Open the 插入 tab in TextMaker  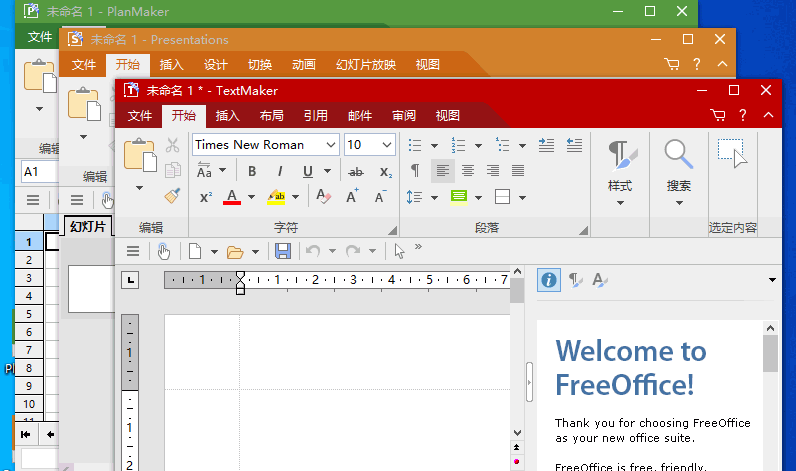(x=228, y=116)
